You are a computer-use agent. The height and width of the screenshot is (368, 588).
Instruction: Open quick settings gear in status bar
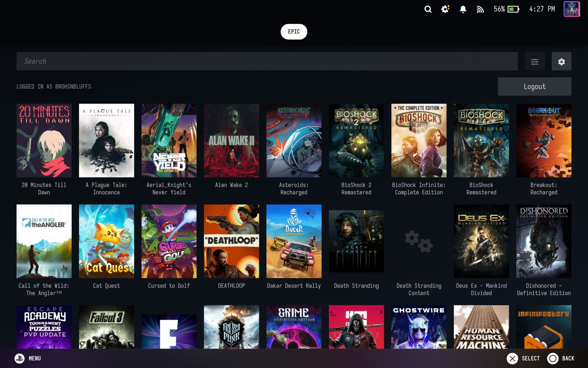[x=445, y=9]
